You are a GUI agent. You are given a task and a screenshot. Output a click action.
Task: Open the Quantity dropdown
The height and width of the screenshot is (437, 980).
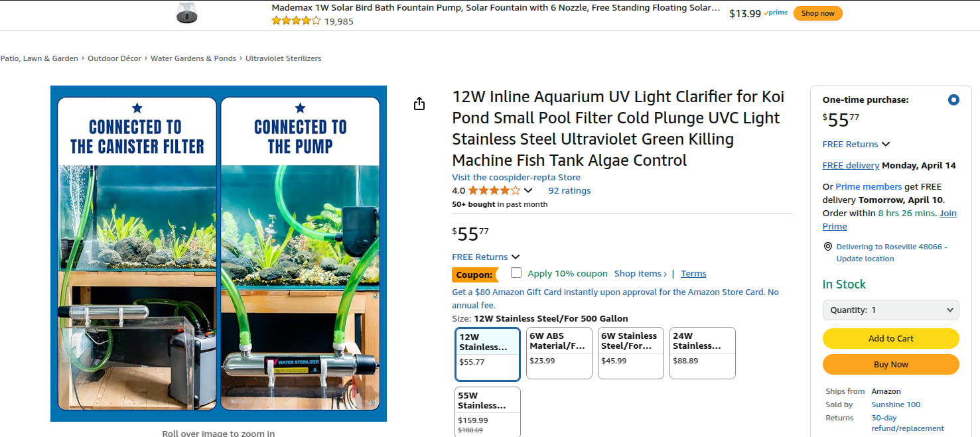coord(890,310)
